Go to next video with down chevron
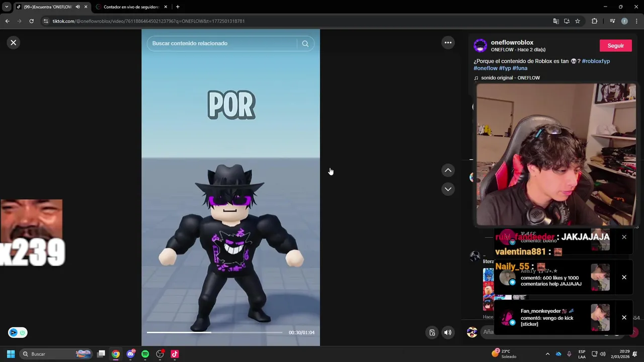644x362 pixels. pos(448,189)
